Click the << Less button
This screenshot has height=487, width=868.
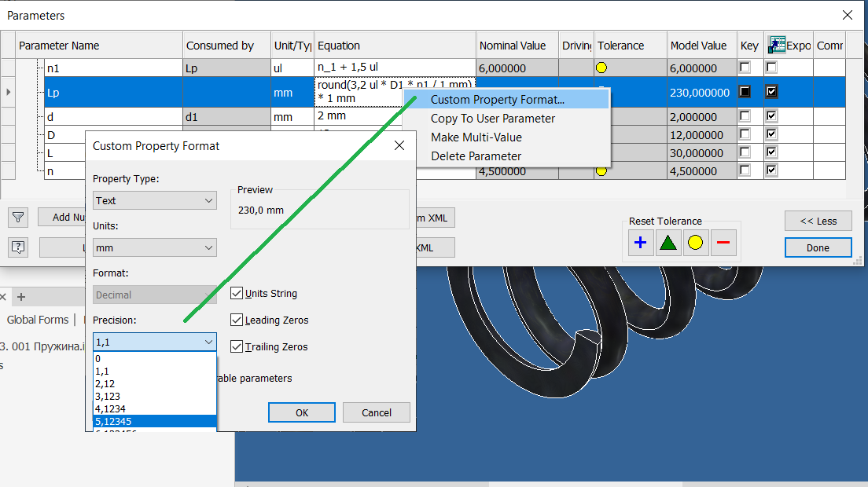818,221
